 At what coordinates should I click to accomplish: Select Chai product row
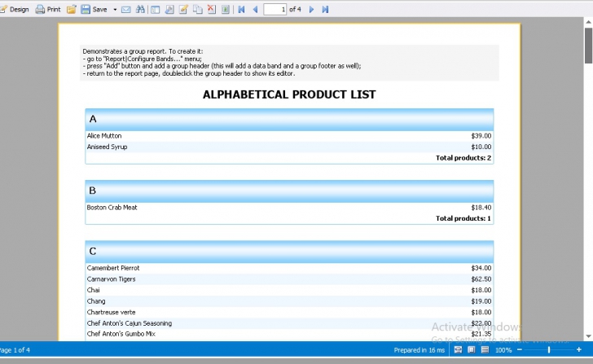tap(289, 290)
